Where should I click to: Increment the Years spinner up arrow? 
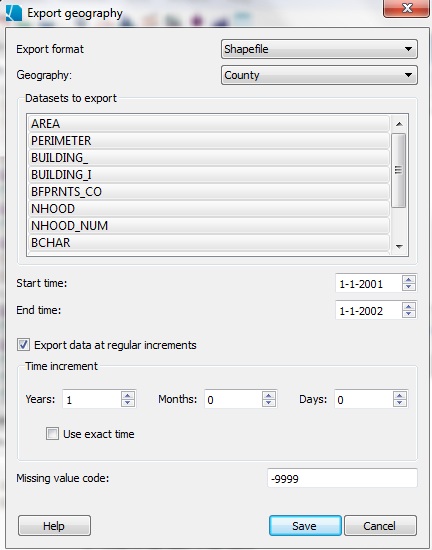point(128,395)
